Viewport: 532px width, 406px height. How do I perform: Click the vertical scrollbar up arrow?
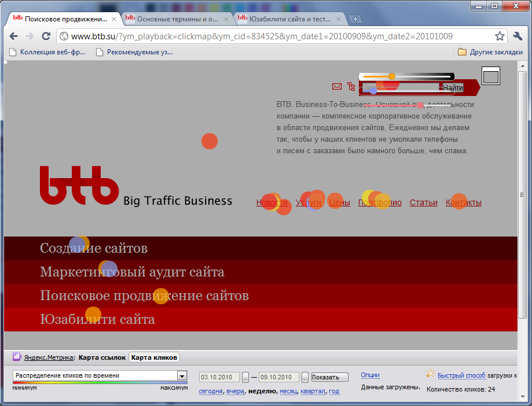pos(523,66)
